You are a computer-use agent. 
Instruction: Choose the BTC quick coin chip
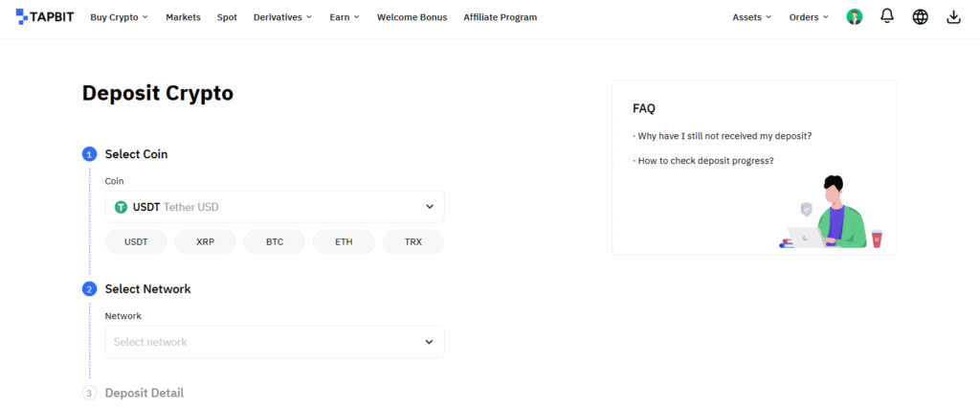pyautogui.click(x=275, y=241)
